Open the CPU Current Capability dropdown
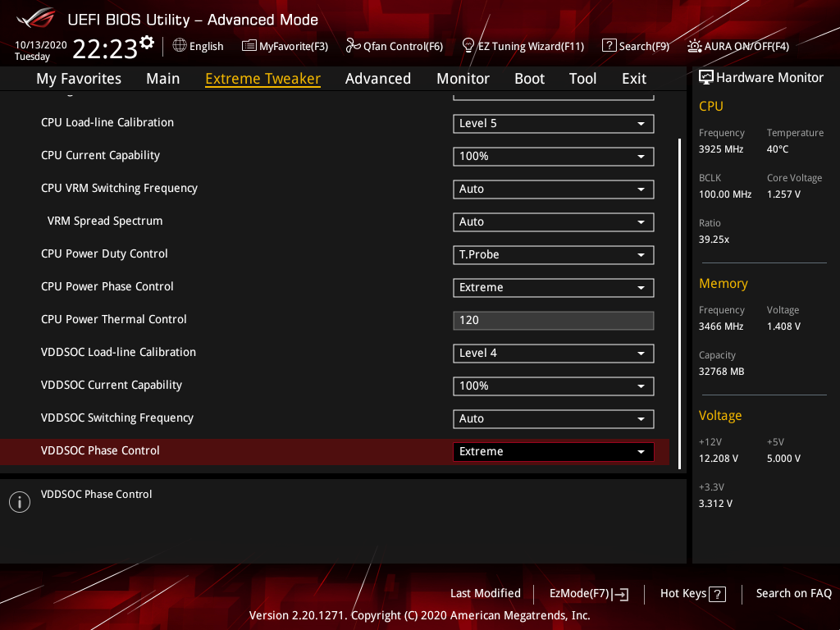This screenshot has width=840, height=630. [554, 157]
